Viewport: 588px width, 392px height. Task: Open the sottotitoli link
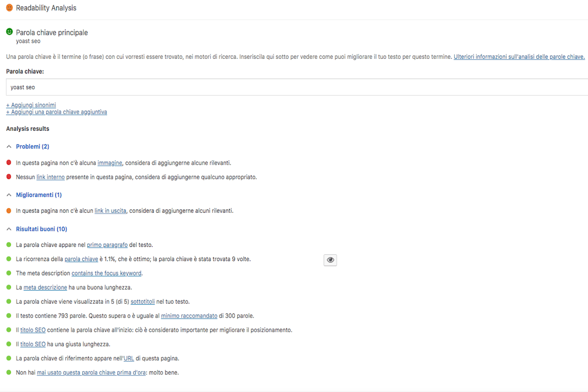click(x=143, y=301)
